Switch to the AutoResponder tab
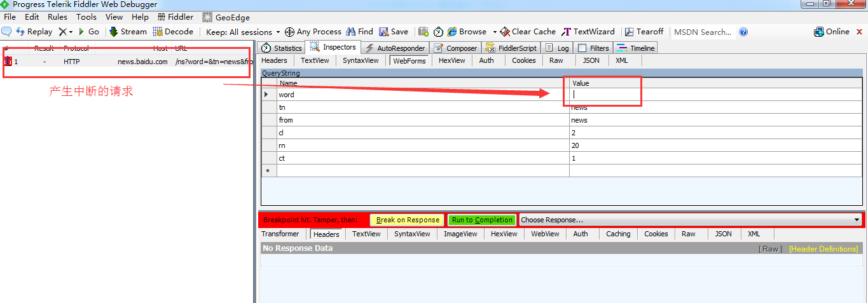 pos(395,48)
